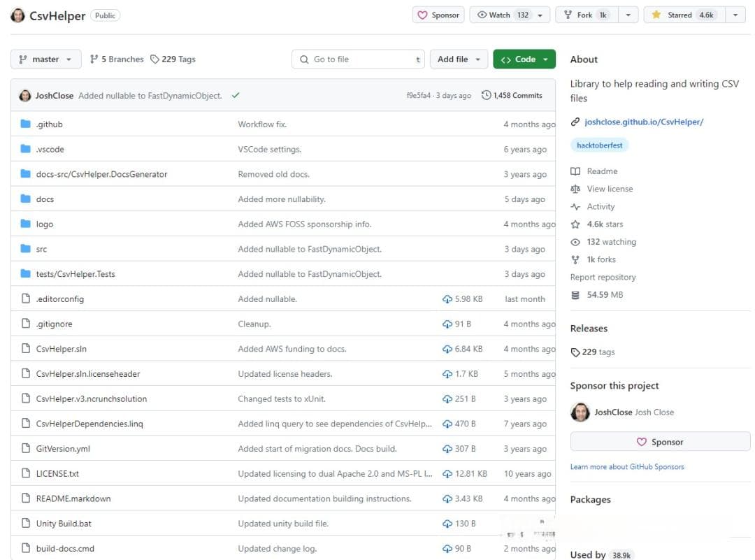Open the docs folder icon
The image size is (755, 560).
[x=26, y=199]
